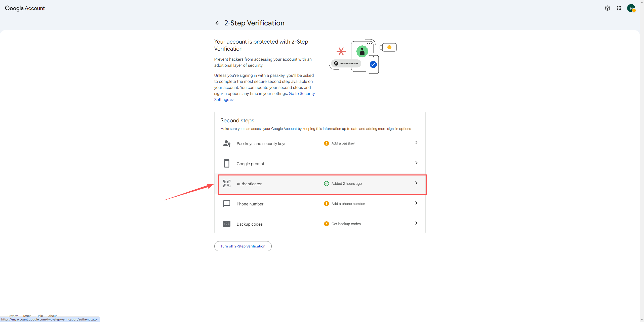
Task: Click the Phone number message icon
Action: click(227, 203)
